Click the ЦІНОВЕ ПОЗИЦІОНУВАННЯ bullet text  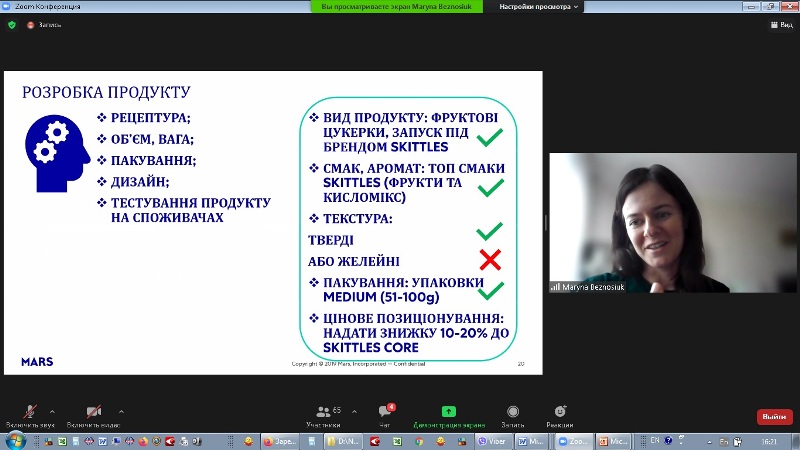[x=416, y=333]
